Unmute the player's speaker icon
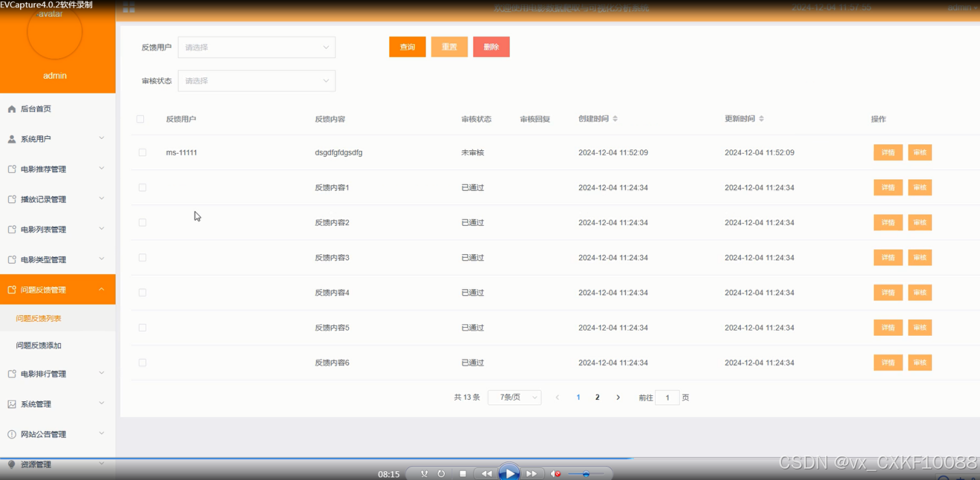980x480 pixels. [556, 474]
